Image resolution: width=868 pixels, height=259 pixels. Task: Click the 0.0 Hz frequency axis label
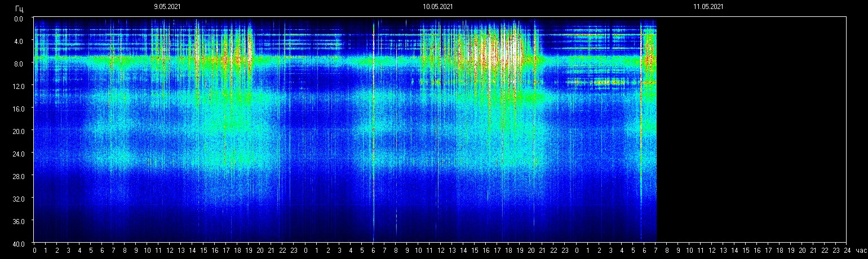(19, 19)
